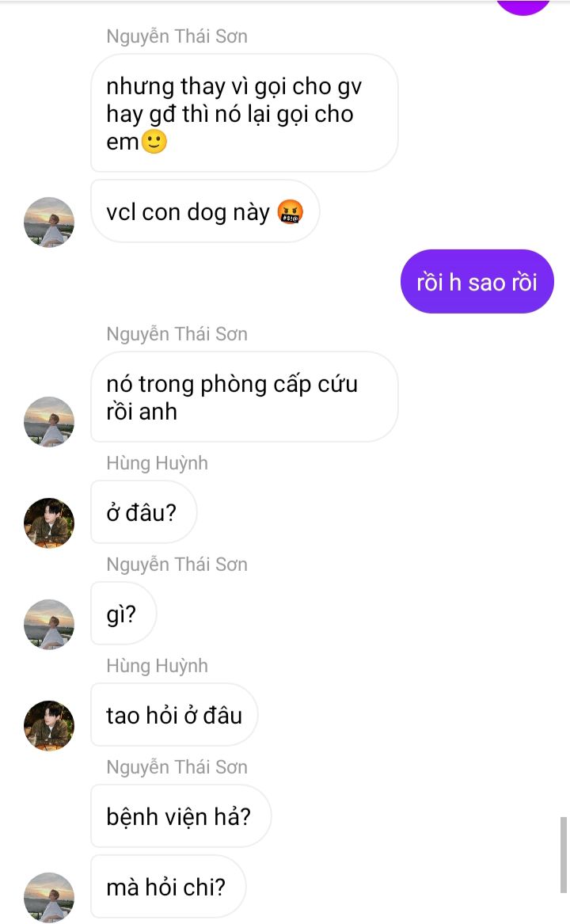Select the "nó trong phòng cấp cứu rồi anh" bubble
Image resolution: width=570 pixels, height=924 pixels.
pos(244,397)
